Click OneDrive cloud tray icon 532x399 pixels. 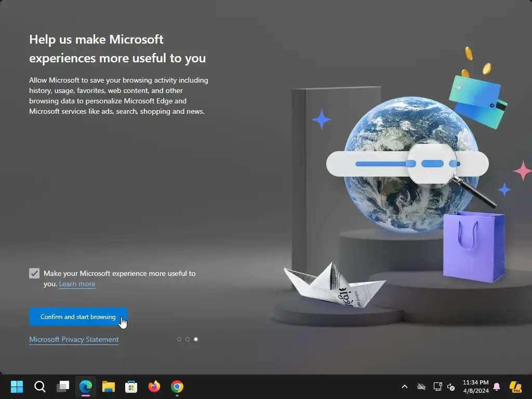pos(421,387)
